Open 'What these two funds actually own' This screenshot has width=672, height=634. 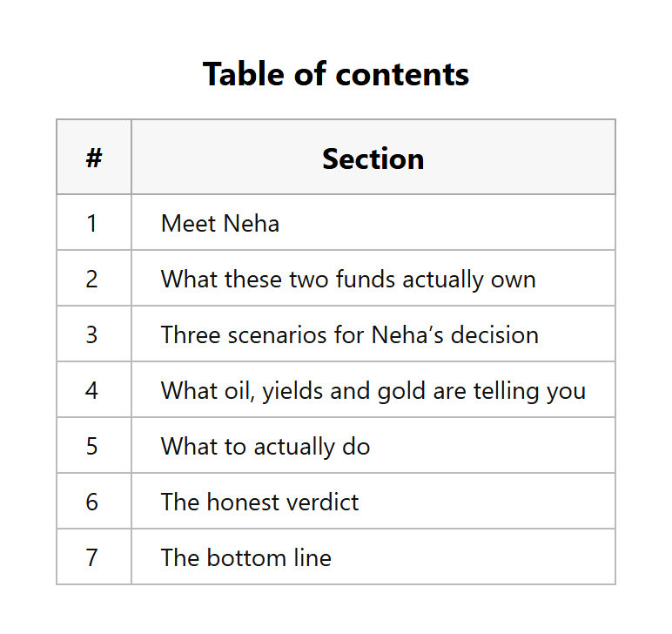coord(348,279)
